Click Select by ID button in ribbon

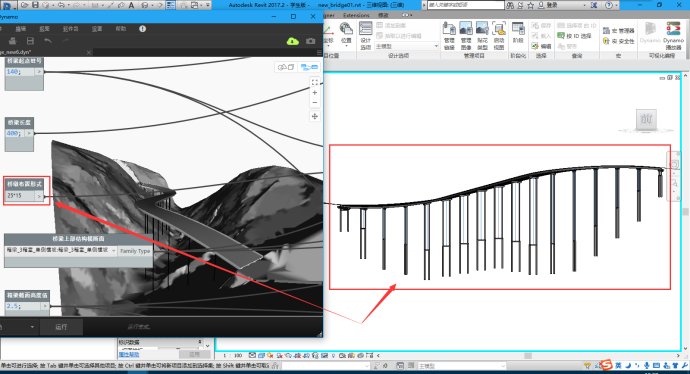point(574,36)
